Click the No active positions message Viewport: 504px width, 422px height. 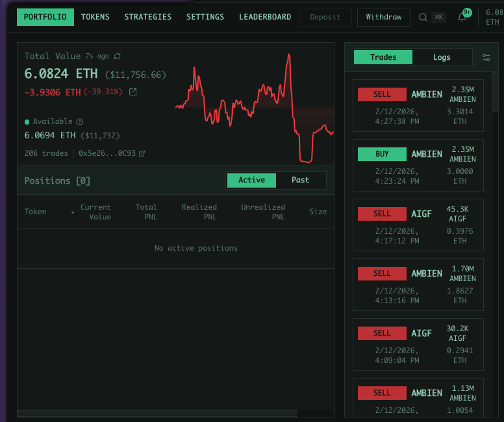coord(196,248)
